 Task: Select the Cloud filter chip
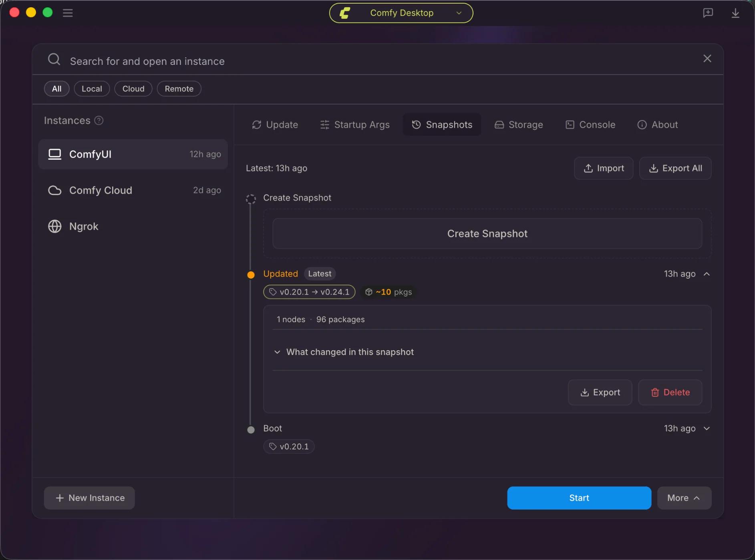[133, 88]
